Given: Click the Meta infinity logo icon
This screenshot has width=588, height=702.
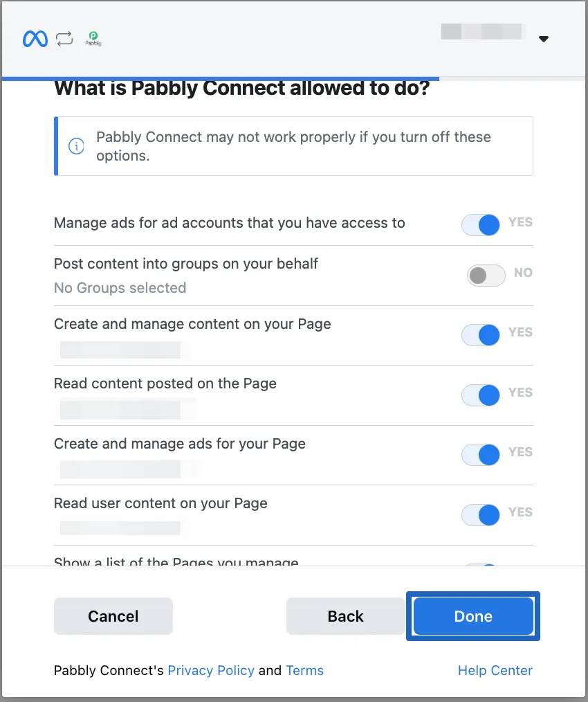Looking at the screenshot, I should click(35, 39).
